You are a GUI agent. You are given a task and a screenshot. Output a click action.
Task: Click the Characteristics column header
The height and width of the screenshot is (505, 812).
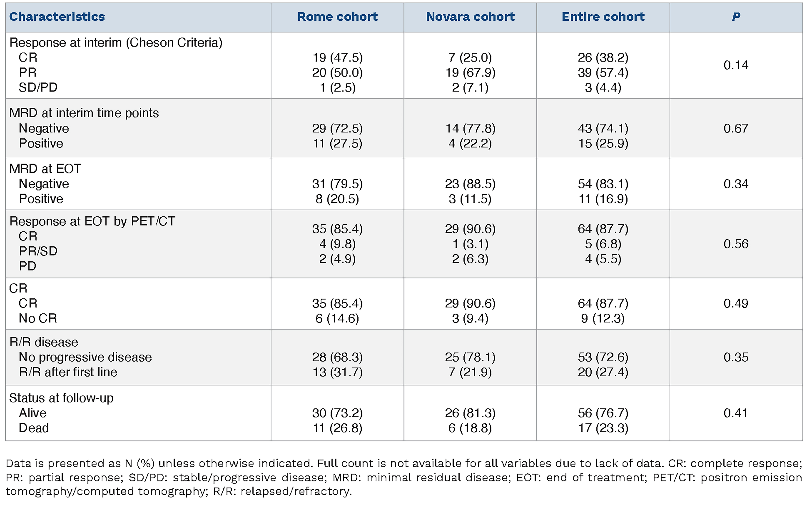[x=57, y=17]
